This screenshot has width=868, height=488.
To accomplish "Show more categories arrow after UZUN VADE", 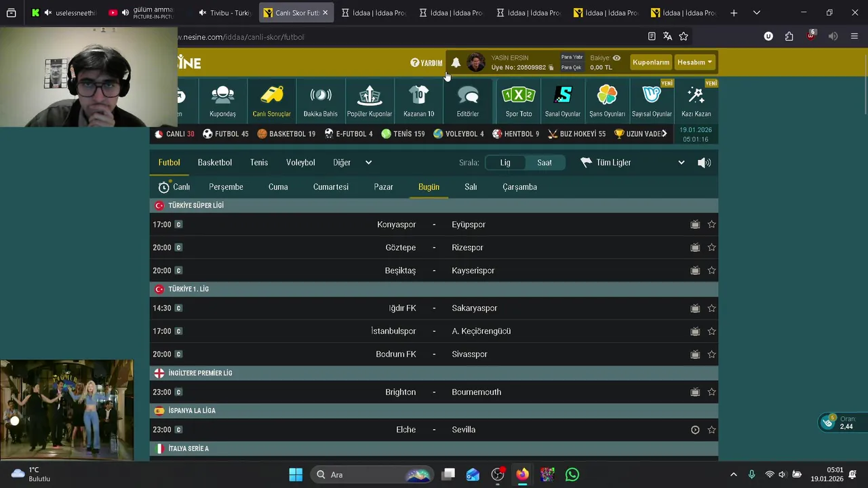I will 664,134.
